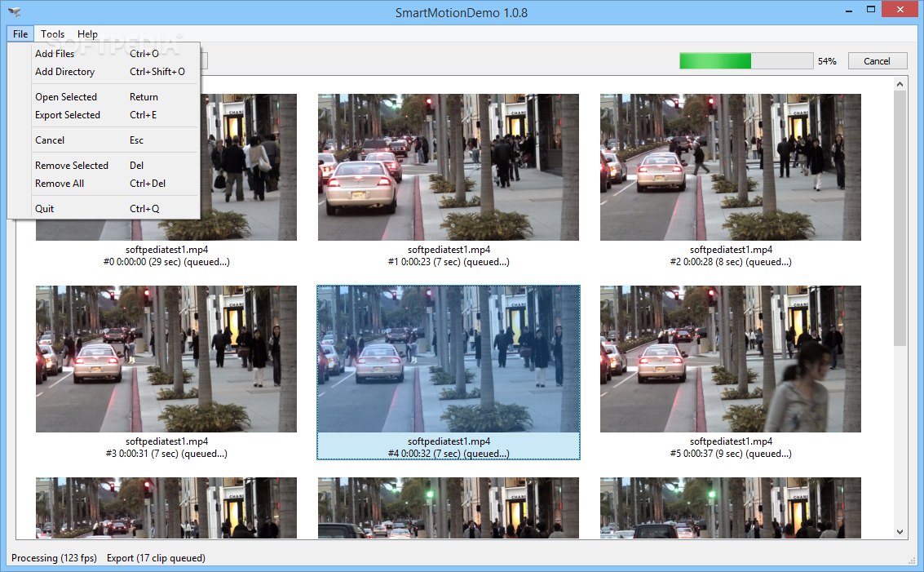Click caption '#5 0:00:37 (9 sec) (queued...)'

coord(731,454)
